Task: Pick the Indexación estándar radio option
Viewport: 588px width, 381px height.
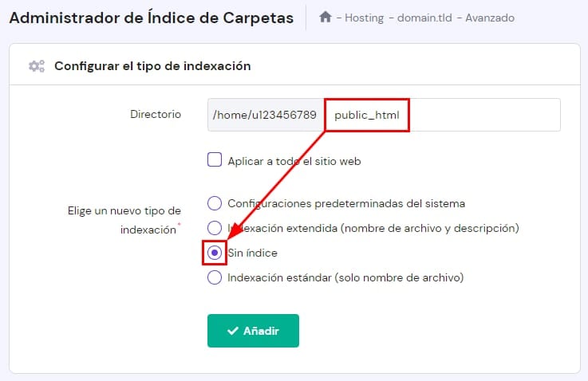Action: pos(215,277)
